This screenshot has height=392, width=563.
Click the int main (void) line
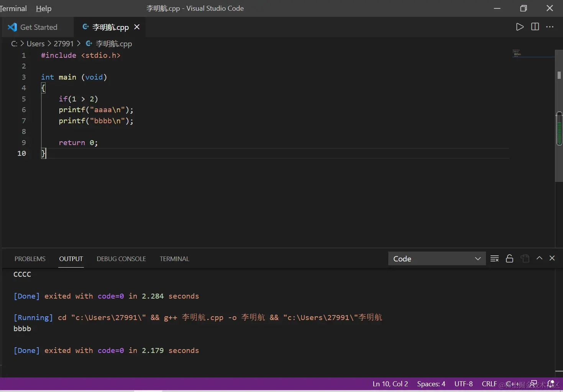[74, 77]
